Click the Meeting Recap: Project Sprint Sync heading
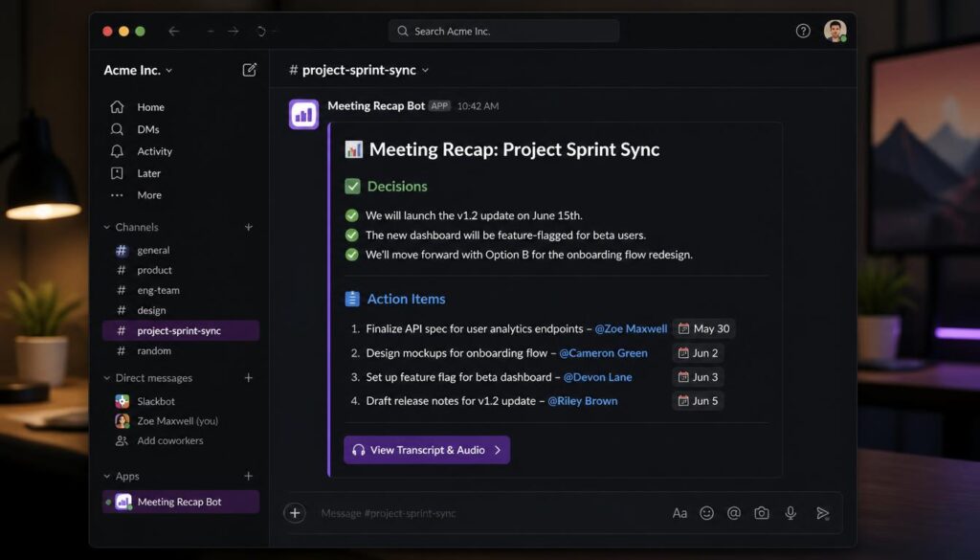Screen dimensions: 980x560 [514, 149]
